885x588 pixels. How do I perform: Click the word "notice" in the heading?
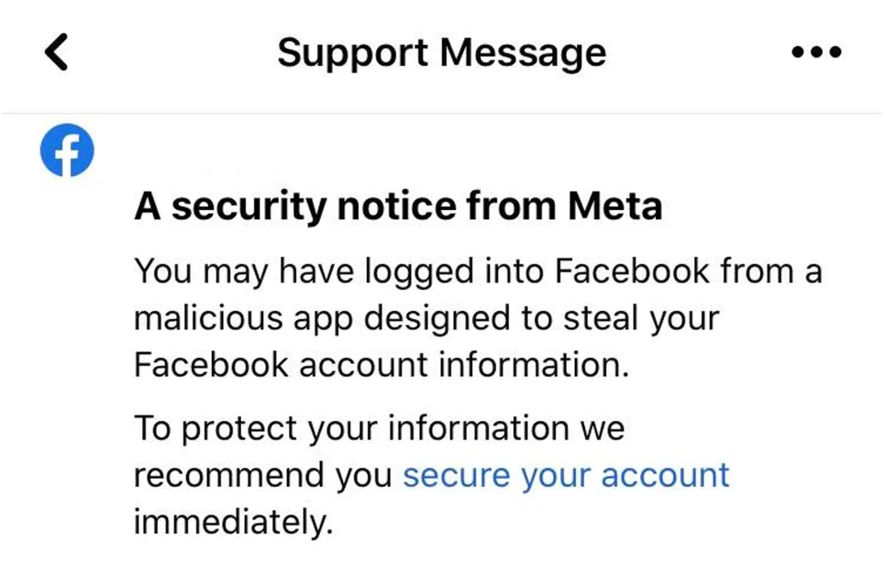392,205
